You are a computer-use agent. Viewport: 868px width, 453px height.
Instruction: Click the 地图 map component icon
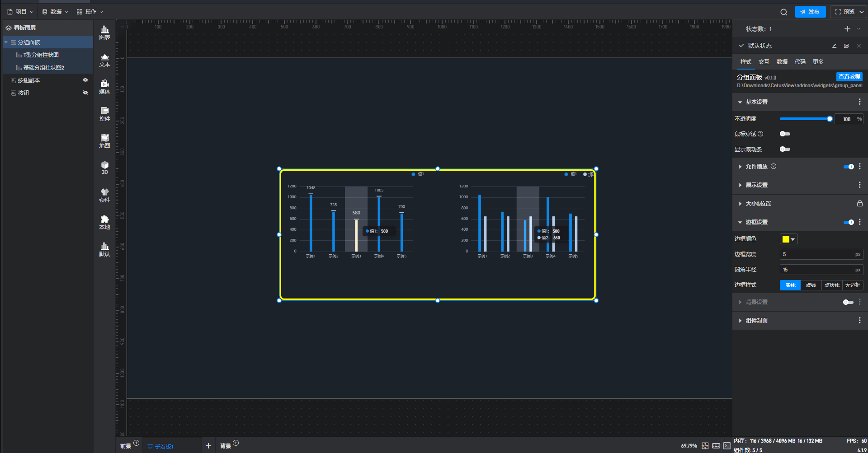(x=104, y=141)
